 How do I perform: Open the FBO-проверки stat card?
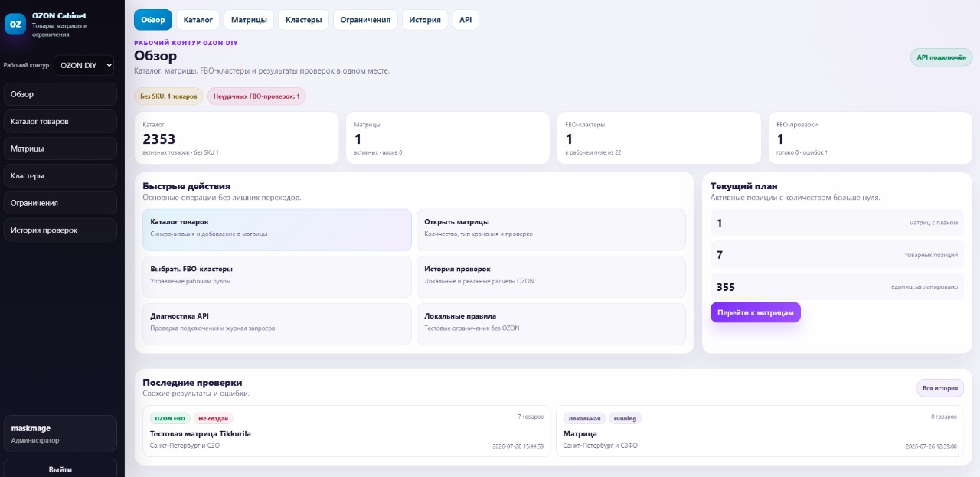point(871,138)
